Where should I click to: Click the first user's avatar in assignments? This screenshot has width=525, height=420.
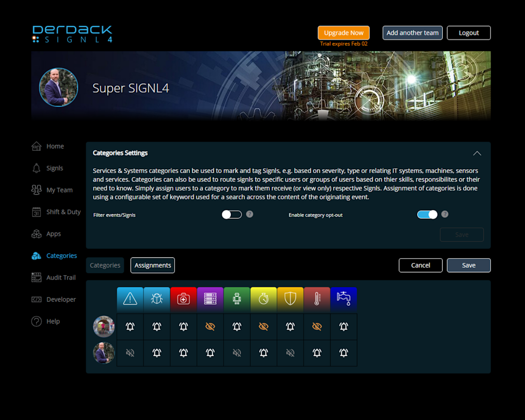click(x=104, y=326)
